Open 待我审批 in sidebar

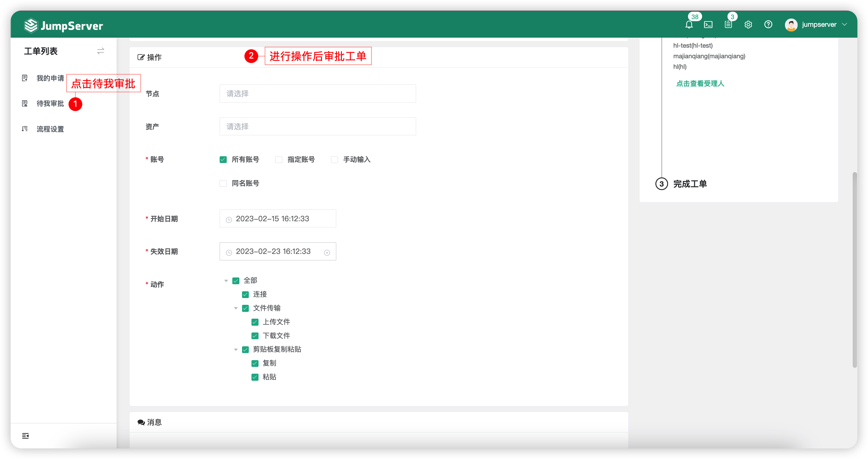click(x=50, y=103)
